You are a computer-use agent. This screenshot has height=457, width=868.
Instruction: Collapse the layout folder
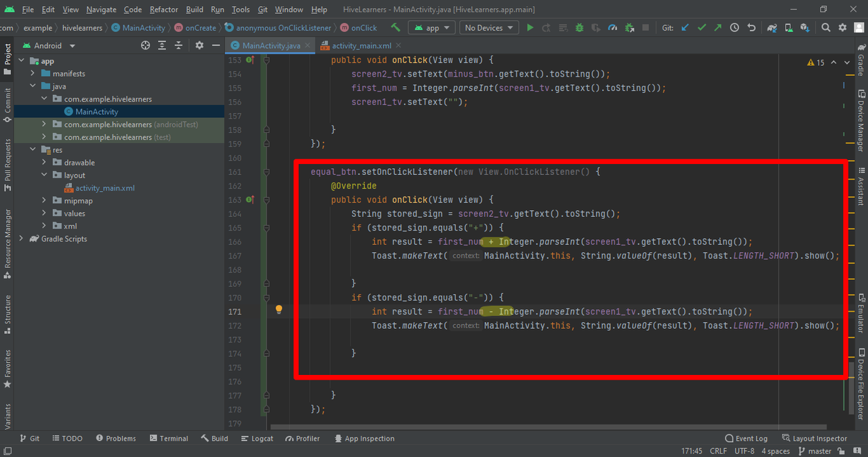(44, 175)
